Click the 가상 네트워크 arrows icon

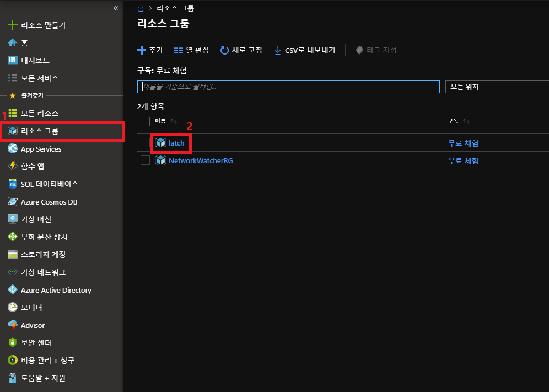click(x=12, y=272)
